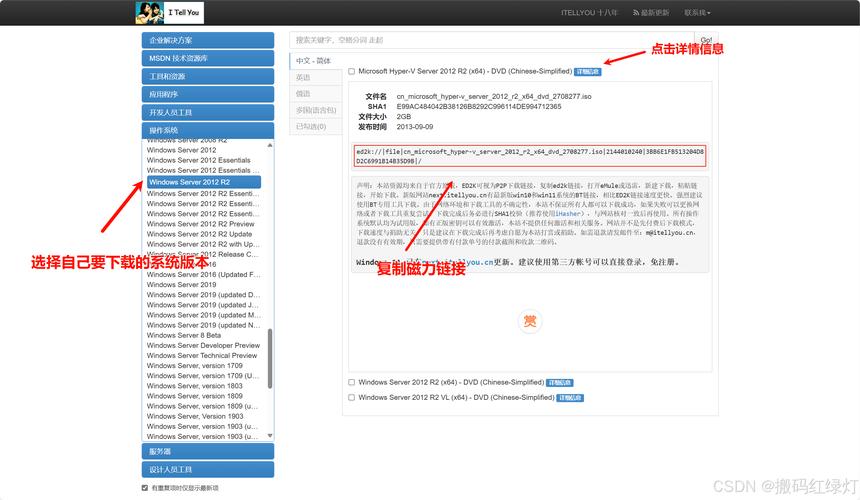Expand the 开发人员工具 panel
Viewport: 860px width, 500px height.
[208, 112]
